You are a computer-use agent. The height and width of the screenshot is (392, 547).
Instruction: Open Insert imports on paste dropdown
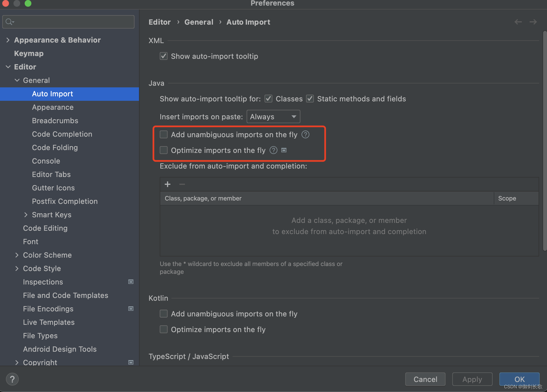pyautogui.click(x=273, y=117)
